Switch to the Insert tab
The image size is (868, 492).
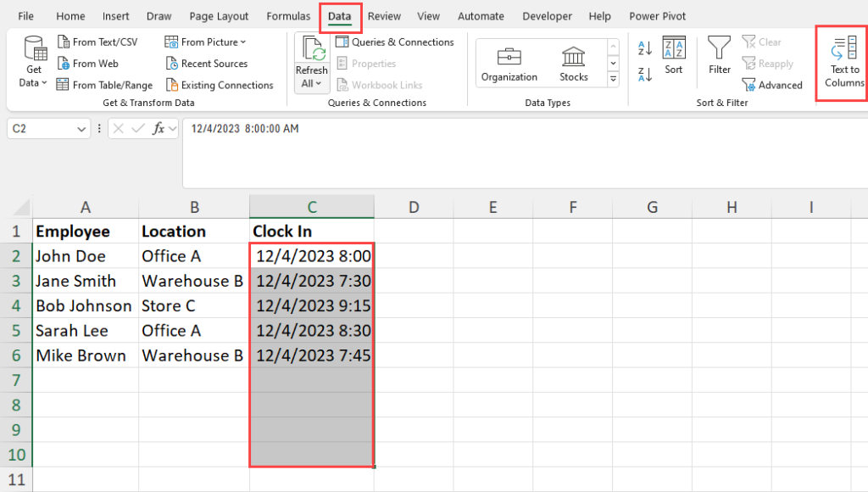pyautogui.click(x=115, y=16)
